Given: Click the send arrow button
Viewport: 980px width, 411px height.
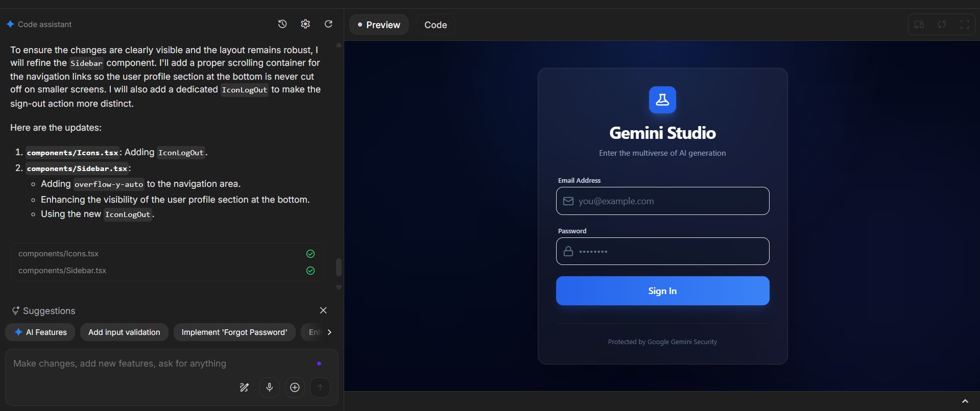Looking at the screenshot, I should [x=320, y=388].
